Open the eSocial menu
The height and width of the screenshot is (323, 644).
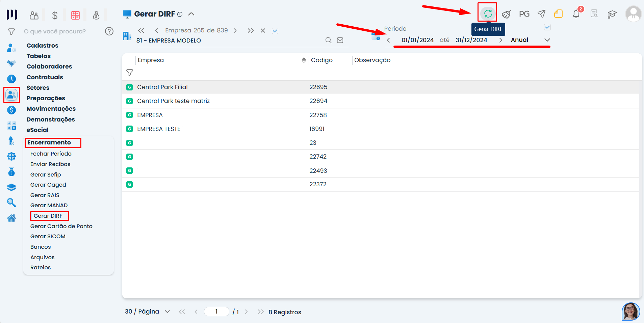[37, 130]
